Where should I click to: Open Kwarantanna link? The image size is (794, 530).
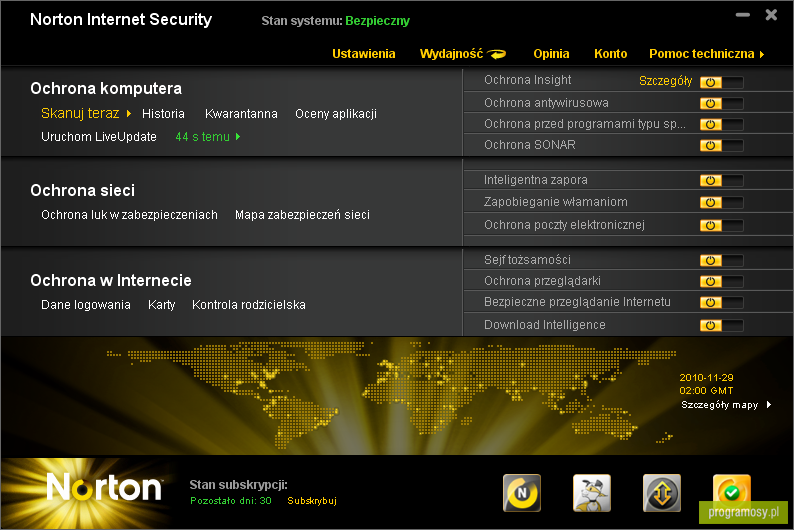click(241, 114)
